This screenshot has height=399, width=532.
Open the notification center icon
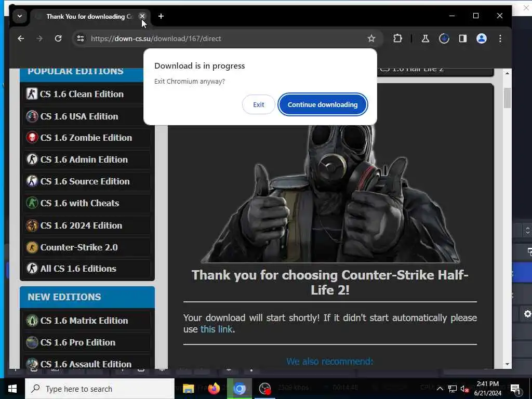(x=515, y=389)
